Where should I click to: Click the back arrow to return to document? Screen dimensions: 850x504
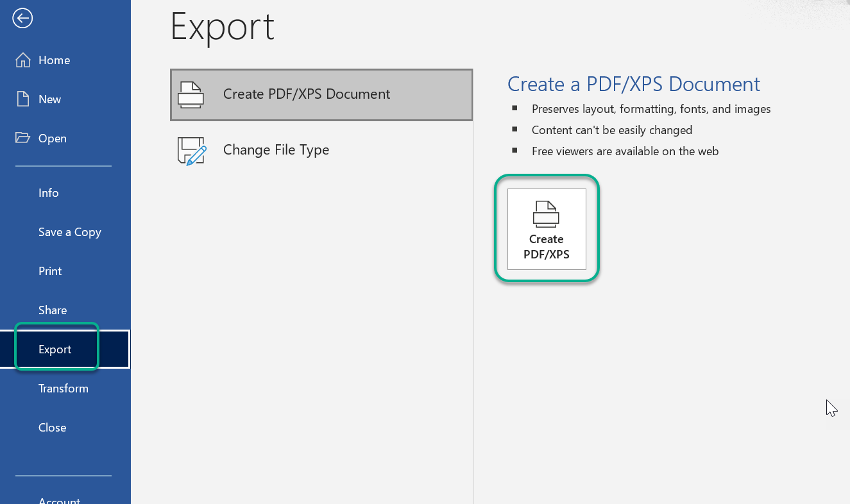(x=22, y=19)
